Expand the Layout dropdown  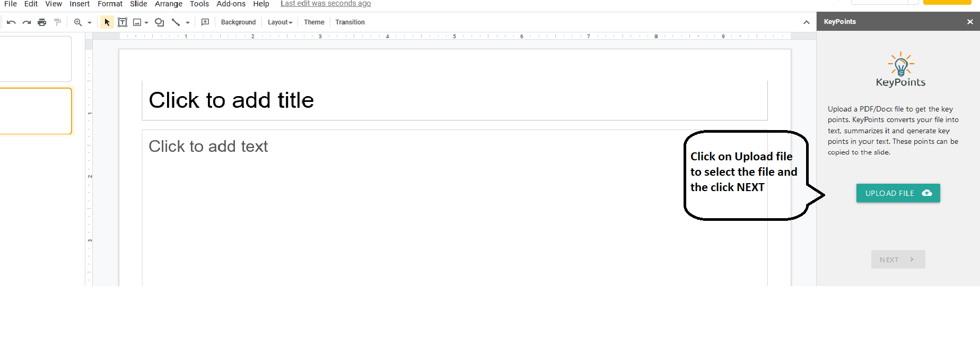[x=280, y=22]
